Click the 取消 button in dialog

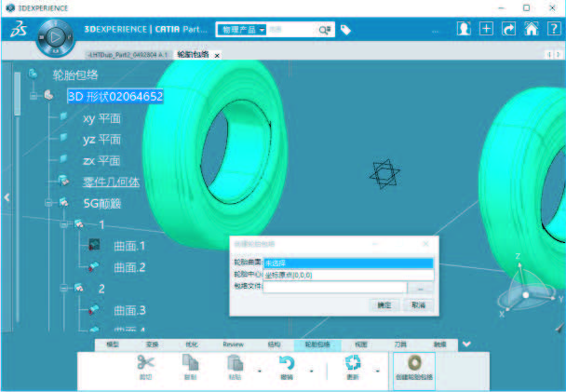(x=417, y=304)
